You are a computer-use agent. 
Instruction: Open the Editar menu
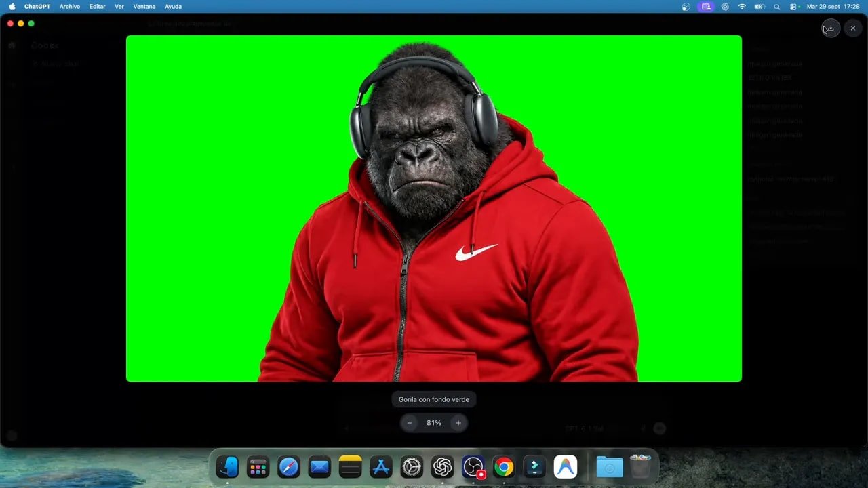pos(98,6)
